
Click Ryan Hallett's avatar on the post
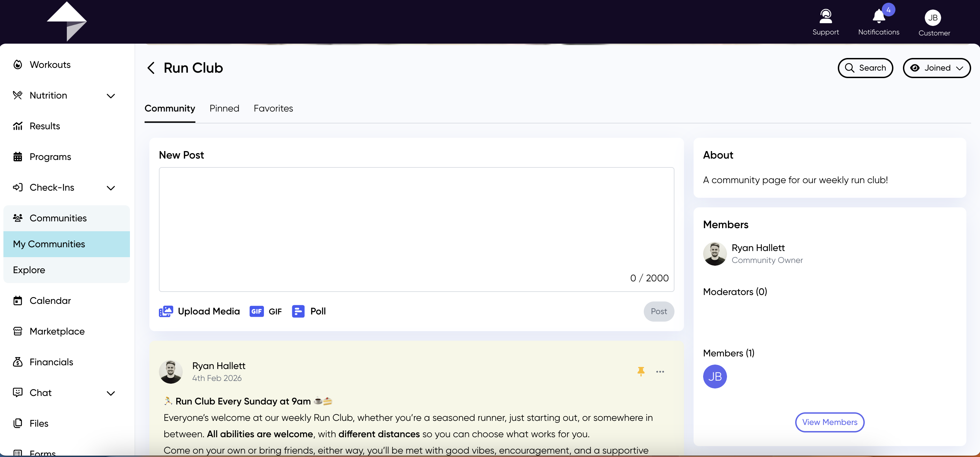pyautogui.click(x=170, y=372)
